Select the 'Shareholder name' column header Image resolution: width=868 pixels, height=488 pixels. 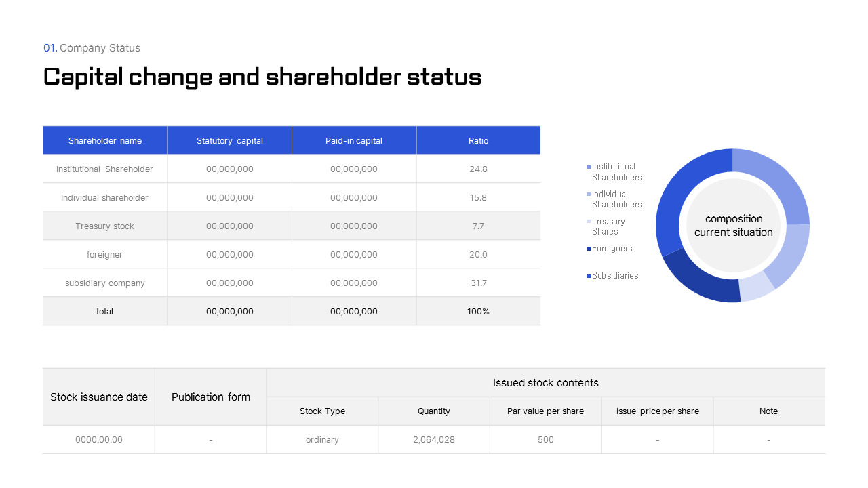coord(105,140)
